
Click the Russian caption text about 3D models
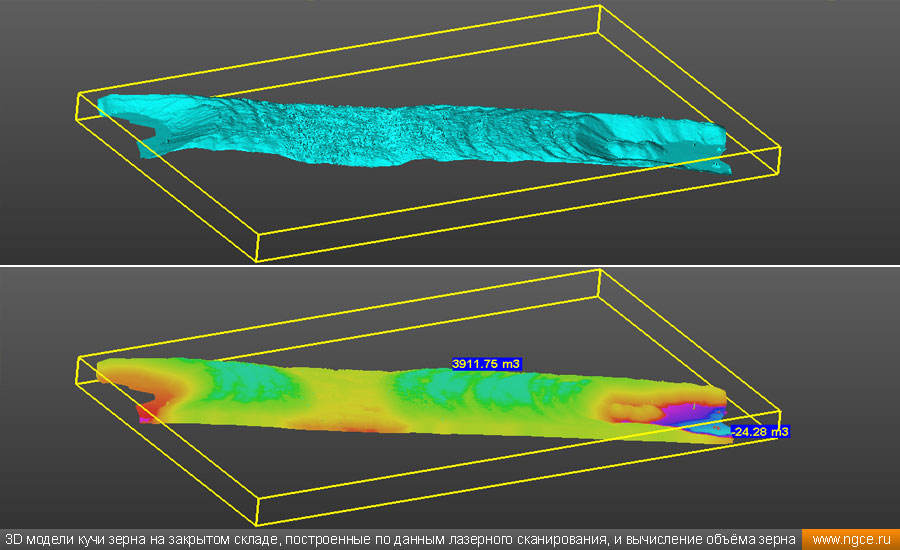[x=400, y=540]
